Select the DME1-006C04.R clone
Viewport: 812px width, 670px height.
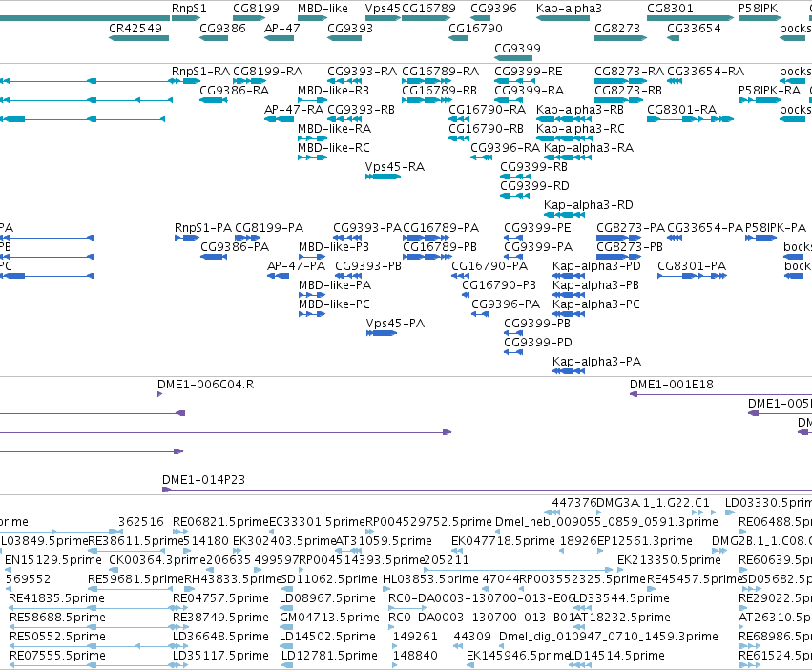160,394
